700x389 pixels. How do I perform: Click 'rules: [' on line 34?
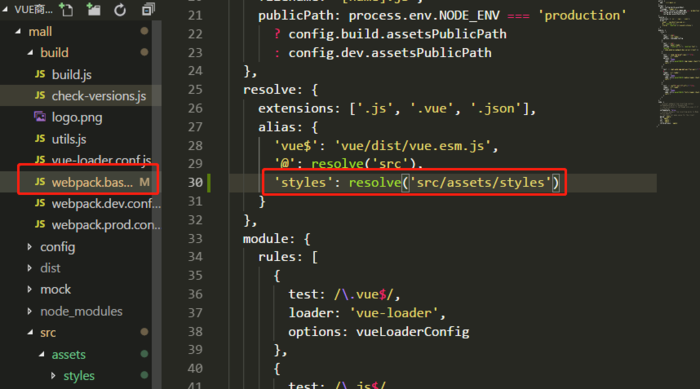click(288, 257)
